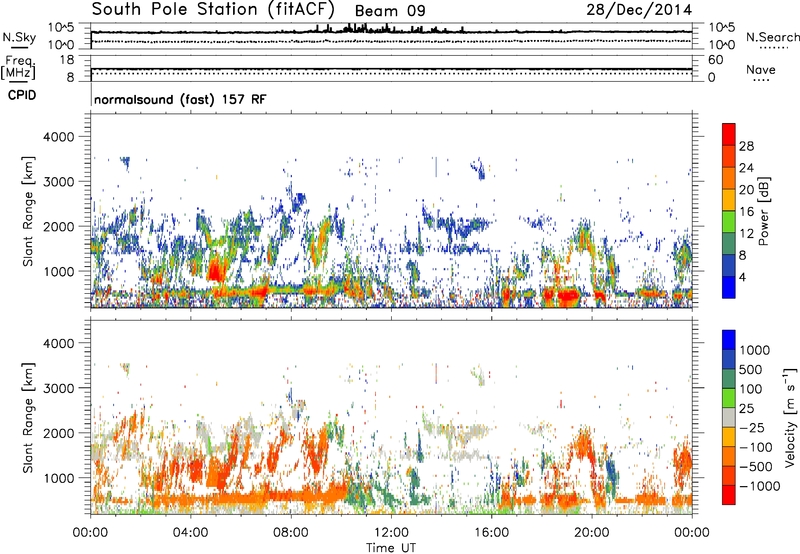Image resolution: width=800 pixels, height=554 pixels.
Task: Click the 'Velocity [m s-1]' colorbar label
Action: click(x=790, y=417)
